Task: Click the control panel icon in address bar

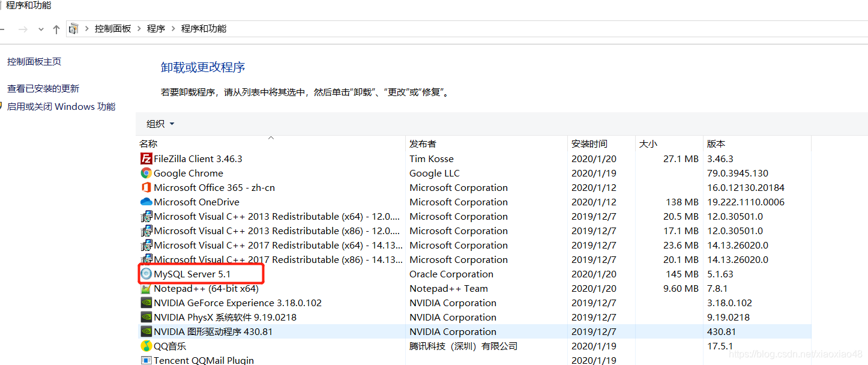Action: (x=73, y=29)
